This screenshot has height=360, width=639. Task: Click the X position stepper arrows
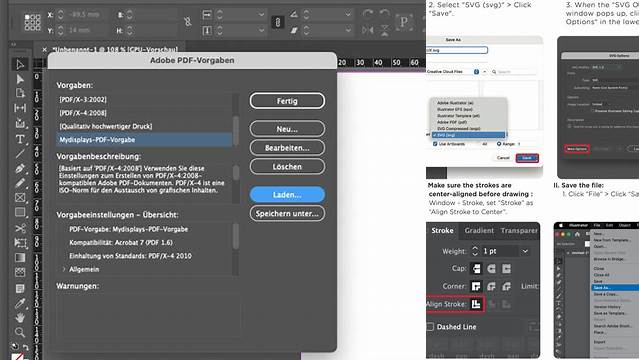[x=60, y=15]
